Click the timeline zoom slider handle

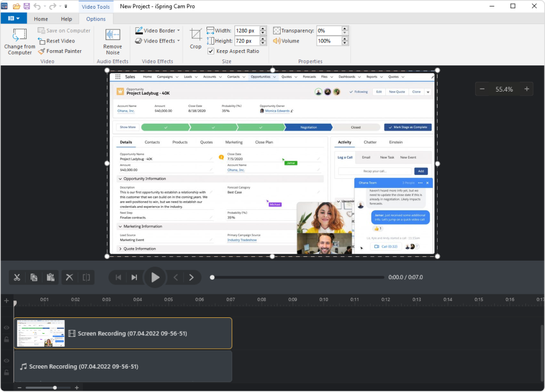coord(55,388)
